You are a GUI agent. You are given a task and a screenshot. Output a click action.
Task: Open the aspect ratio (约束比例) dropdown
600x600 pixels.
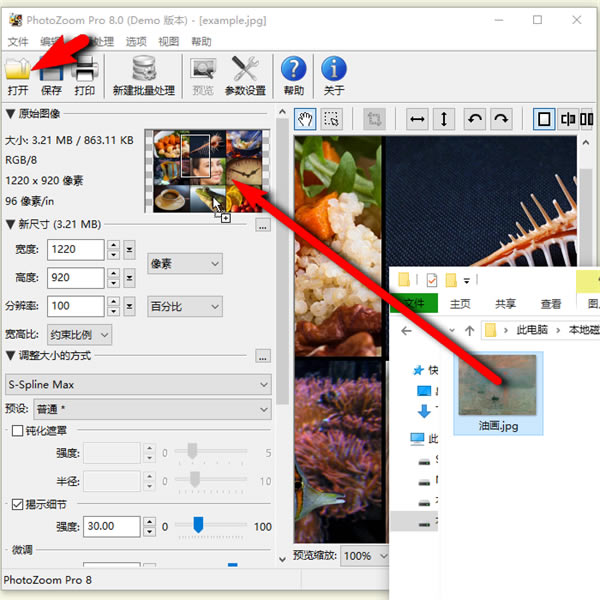click(79, 335)
